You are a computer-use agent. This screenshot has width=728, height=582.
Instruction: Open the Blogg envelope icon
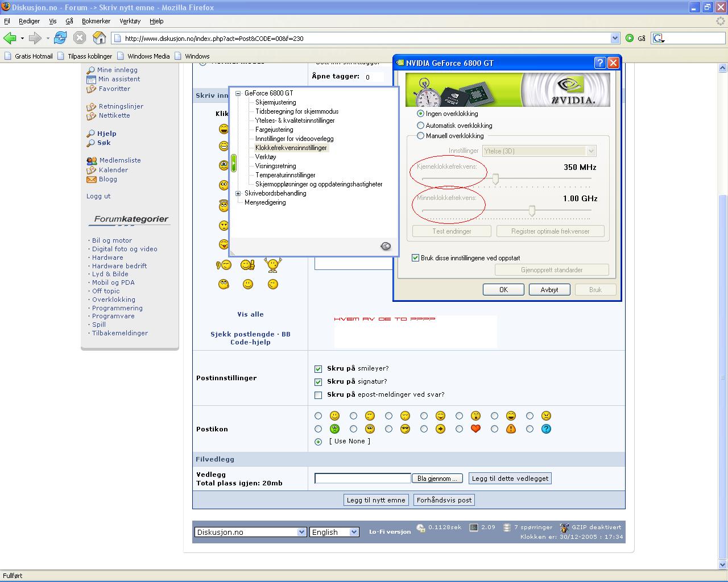coord(91,179)
